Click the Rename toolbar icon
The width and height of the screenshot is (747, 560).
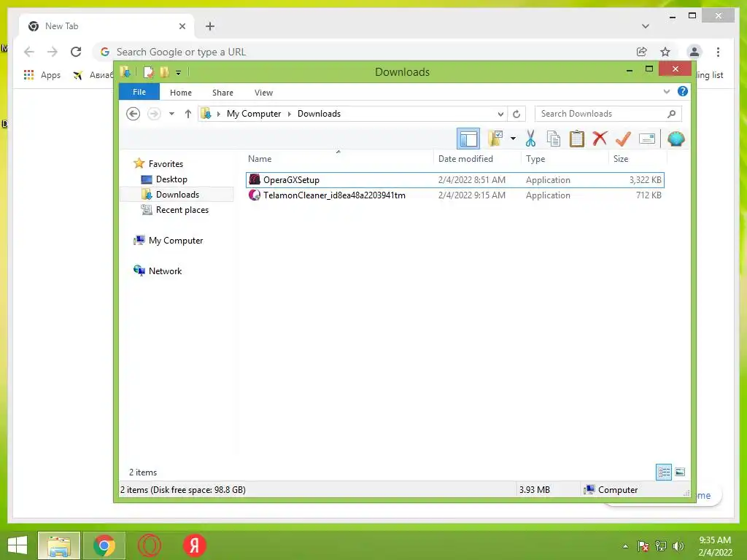click(x=646, y=139)
